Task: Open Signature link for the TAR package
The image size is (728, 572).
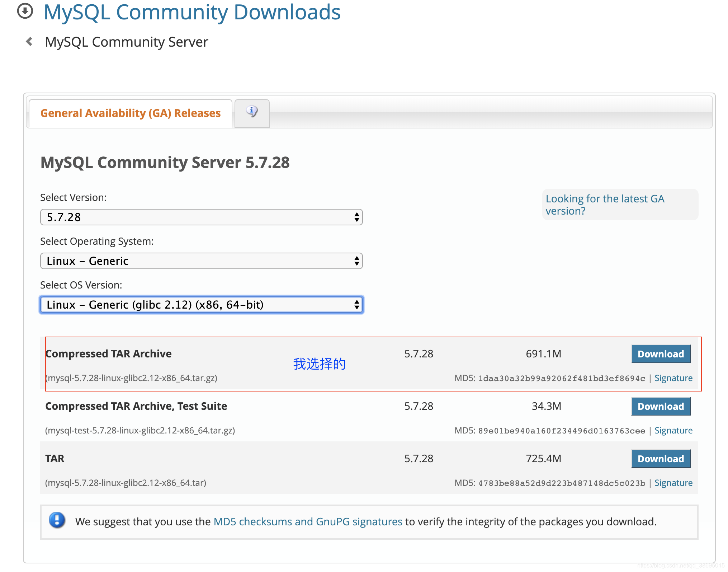Action: coord(673,483)
